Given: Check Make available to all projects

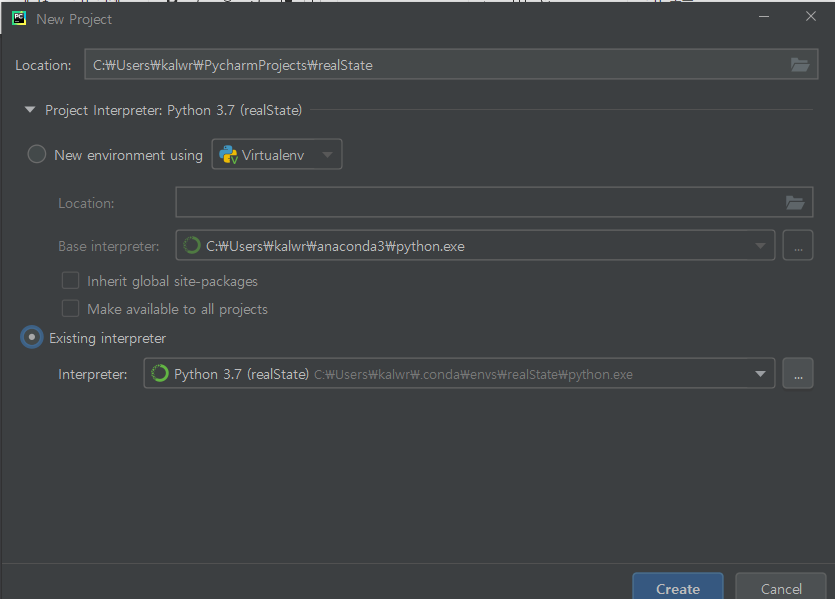Looking at the screenshot, I should click(x=70, y=308).
